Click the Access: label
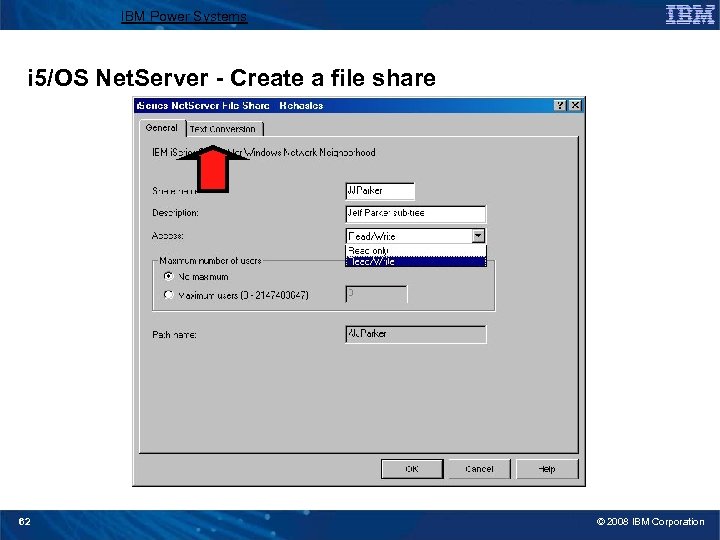720x540 pixels. click(168, 236)
